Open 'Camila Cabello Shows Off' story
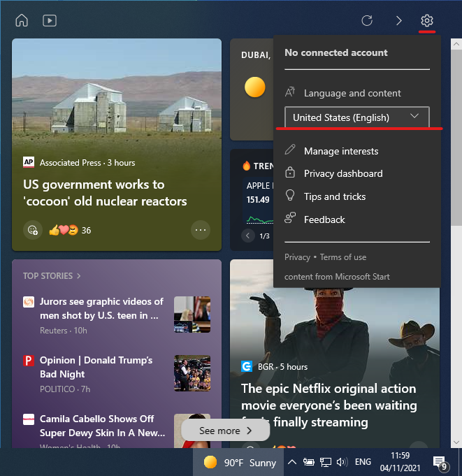 [x=102, y=426]
